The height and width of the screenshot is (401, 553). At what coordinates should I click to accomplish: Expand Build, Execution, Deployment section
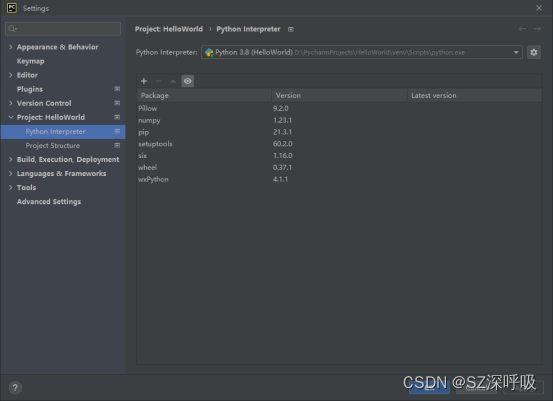point(11,159)
